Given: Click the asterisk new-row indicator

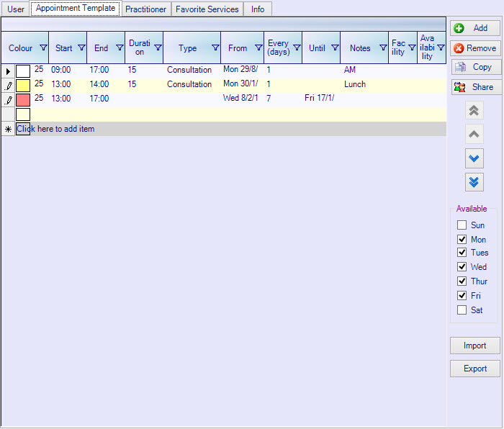Looking at the screenshot, I should (x=8, y=129).
